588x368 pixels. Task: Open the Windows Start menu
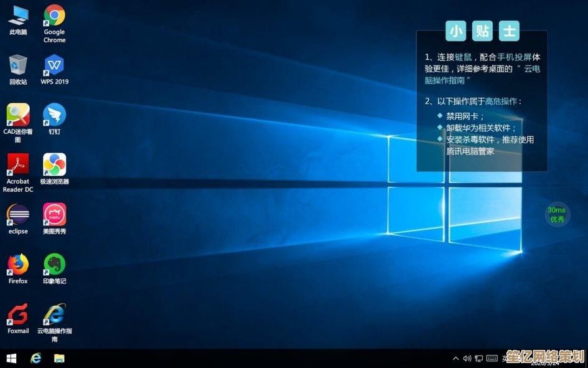(12, 359)
